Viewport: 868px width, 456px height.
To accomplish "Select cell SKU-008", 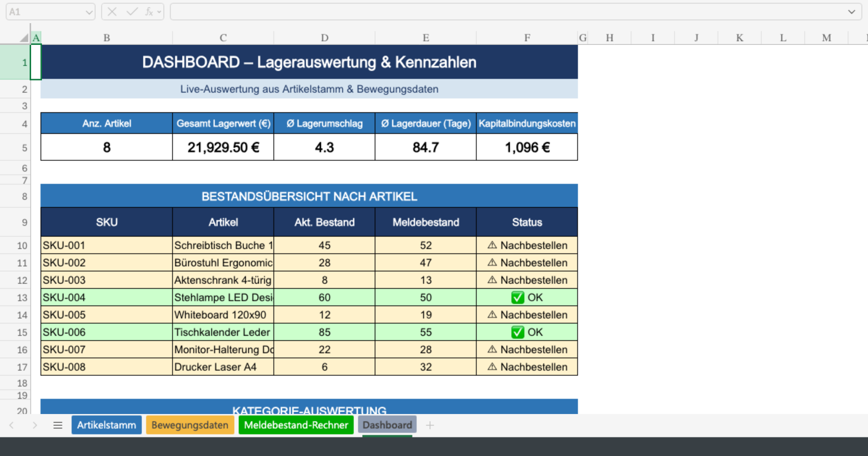I will point(107,367).
